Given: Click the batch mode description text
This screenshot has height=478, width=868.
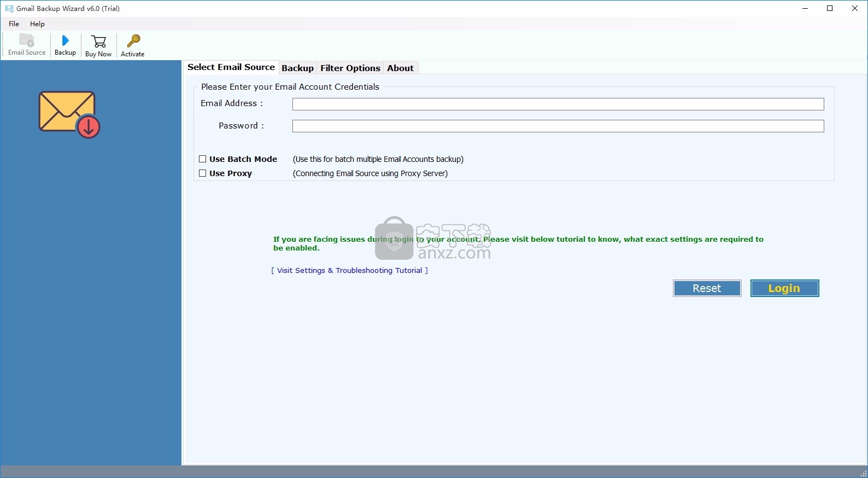Looking at the screenshot, I should pyautogui.click(x=378, y=159).
